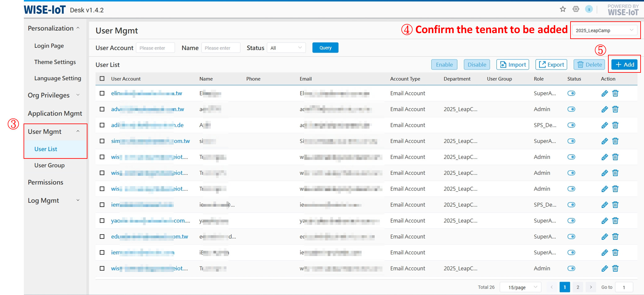Check the box for the sim user row
The width and height of the screenshot is (644, 295).
click(102, 141)
